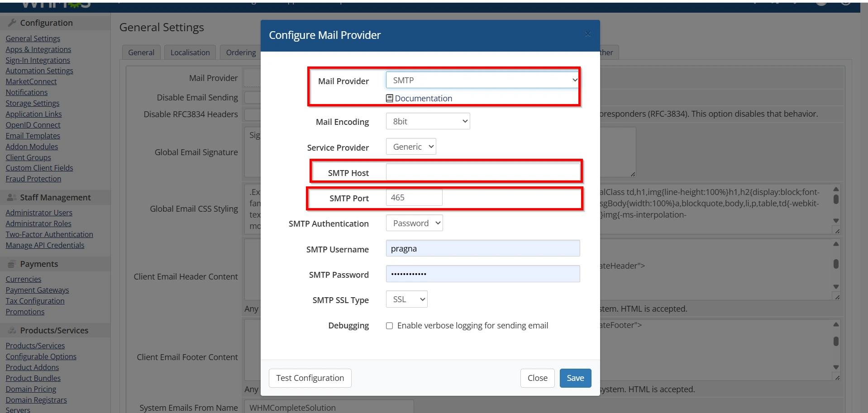Open Configurable Options link
Viewport: 868px width, 413px height.
pyautogui.click(x=41, y=356)
